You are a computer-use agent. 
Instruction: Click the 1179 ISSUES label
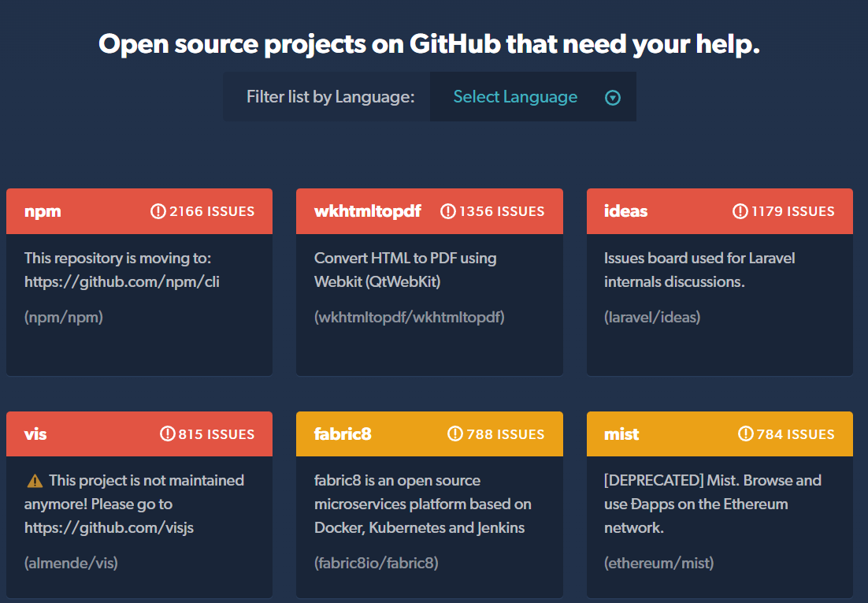click(792, 211)
